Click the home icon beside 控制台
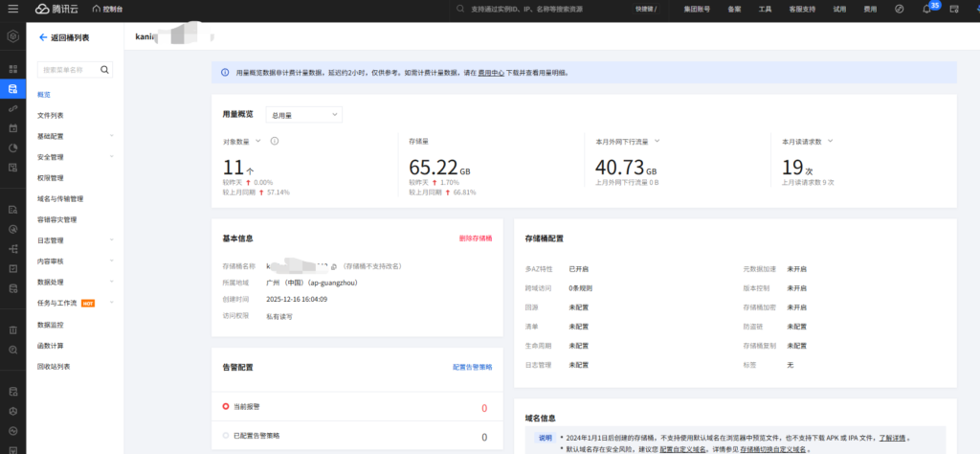The image size is (980, 454). click(97, 9)
